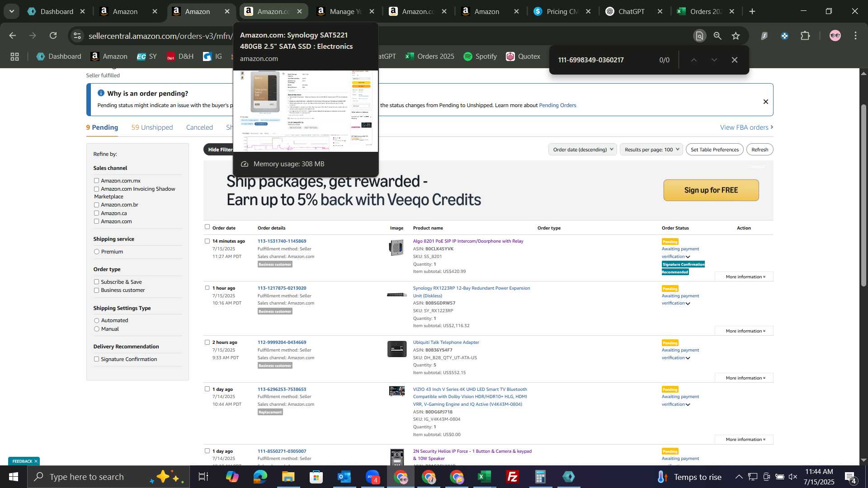868x488 pixels.
Task: Select Manual shipping settings radio
Action: (x=96, y=329)
